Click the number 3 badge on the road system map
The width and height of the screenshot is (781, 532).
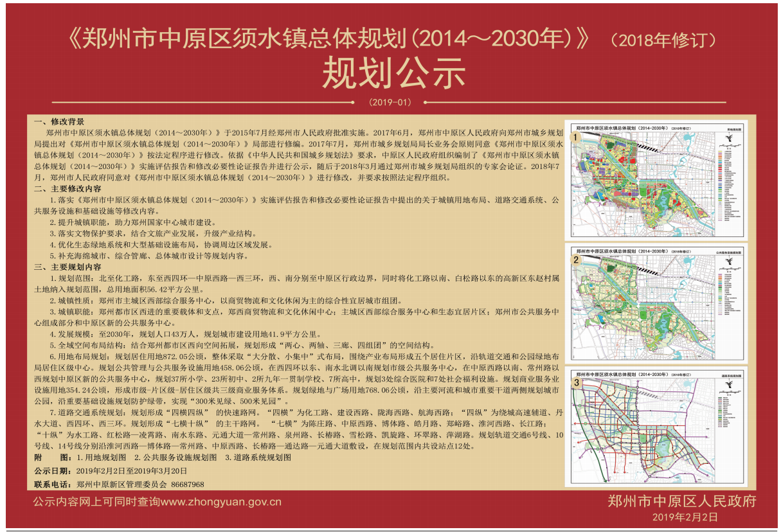pyautogui.click(x=577, y=383)
